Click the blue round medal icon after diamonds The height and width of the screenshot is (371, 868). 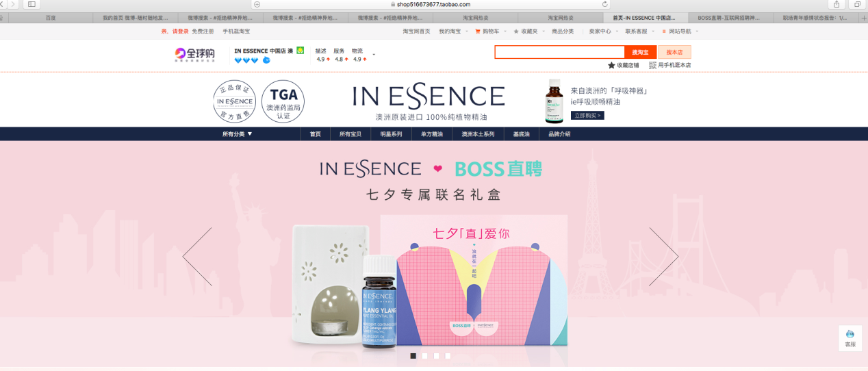coord(266,60)
